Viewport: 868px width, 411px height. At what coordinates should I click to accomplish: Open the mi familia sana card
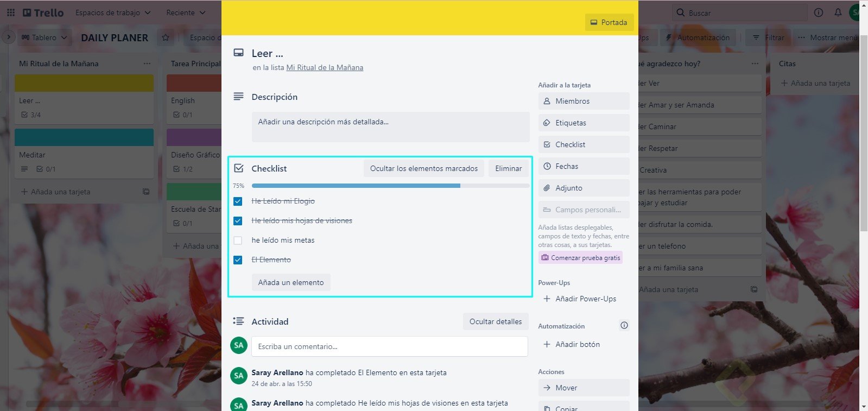(x=700, y=268)
